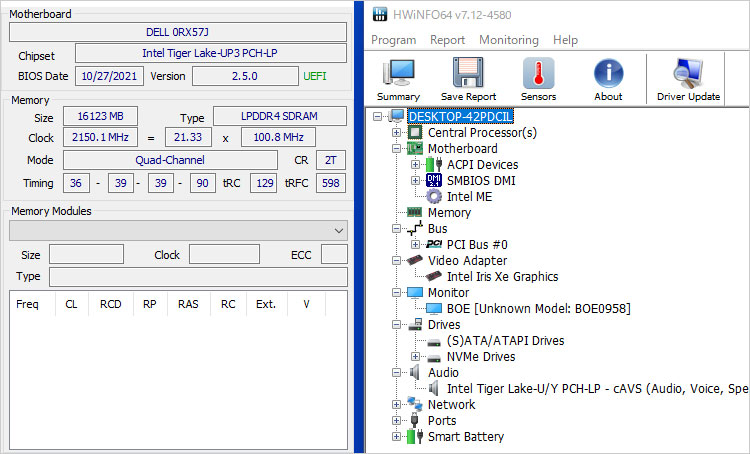The image size is (750, 454).
Task: Expand the ACPI Devices node
Action: coord(415,165)
